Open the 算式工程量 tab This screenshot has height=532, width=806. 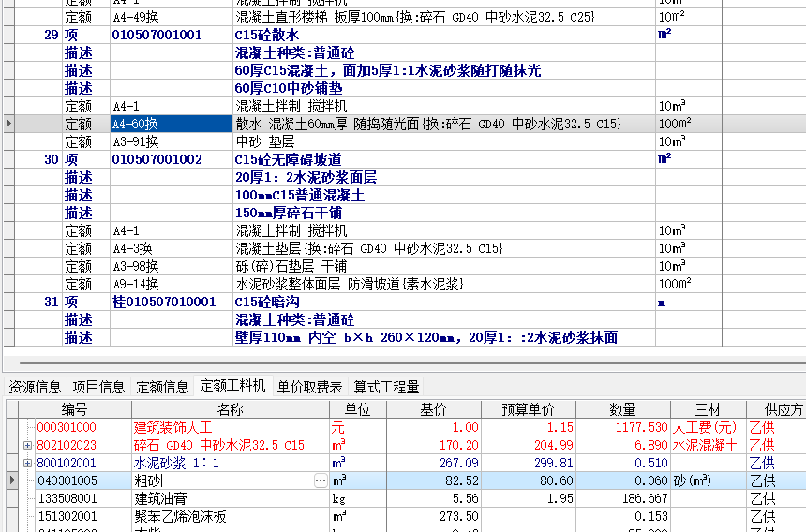[x=386, y=387]
